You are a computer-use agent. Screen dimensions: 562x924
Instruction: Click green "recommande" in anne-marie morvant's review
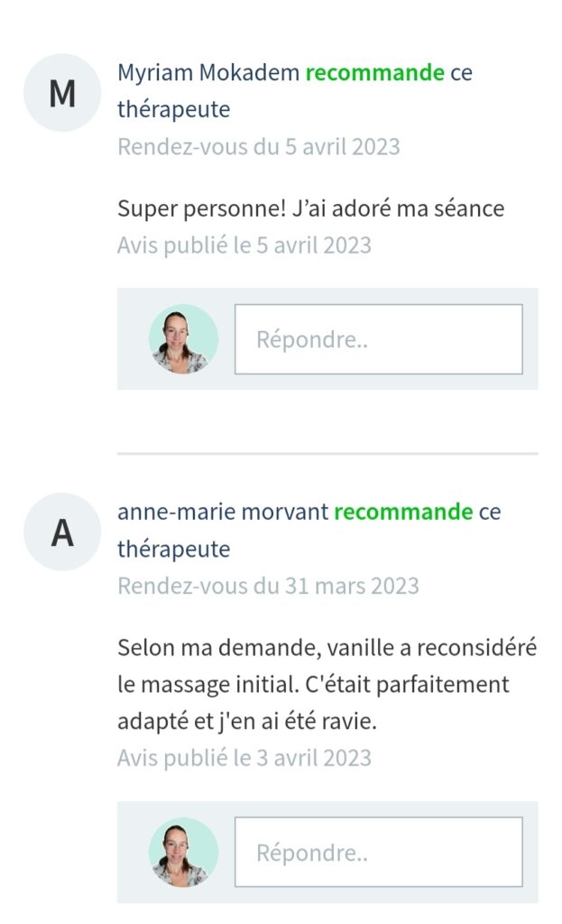click(x=403, y=513)
